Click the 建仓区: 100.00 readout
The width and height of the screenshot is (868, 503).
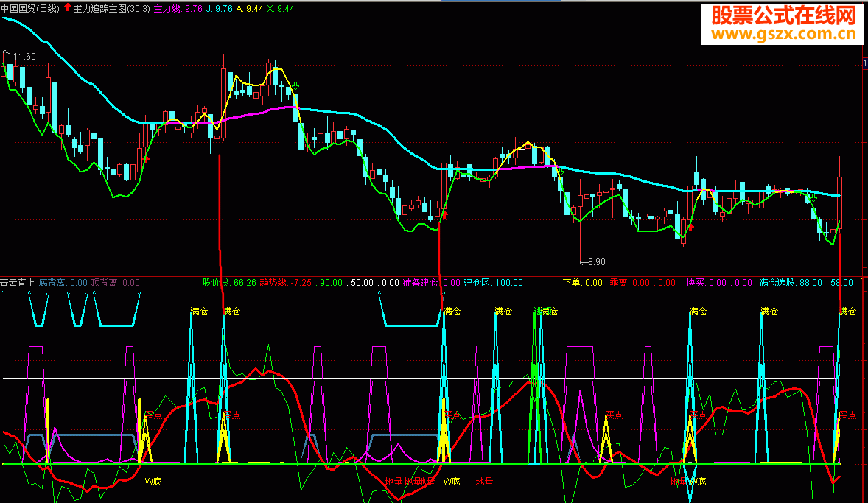[x=493, y=283]
